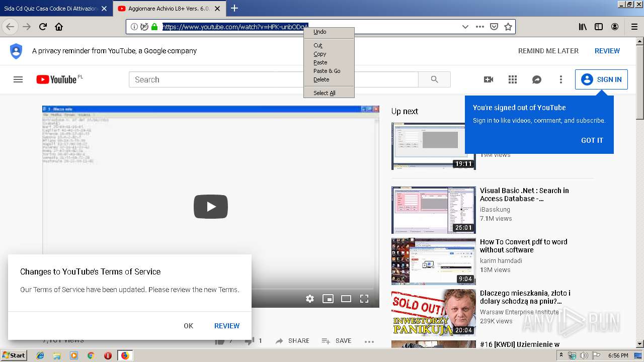Click the SIGN IN button

pyautogui.click(x=601, y=79)
